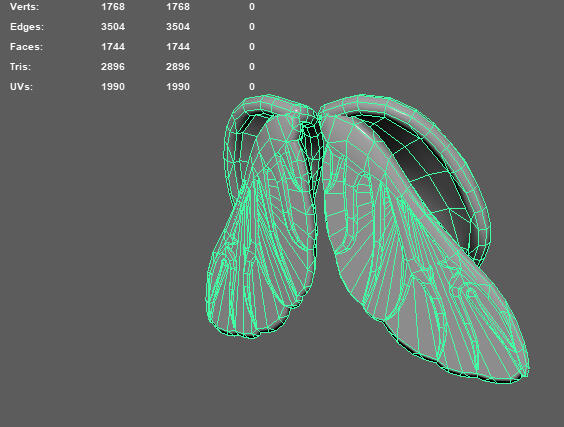The height and width of the screenshot is (427, 564).
Task: Click the second-column 1768 Verts value
Action: pos(178,7)
